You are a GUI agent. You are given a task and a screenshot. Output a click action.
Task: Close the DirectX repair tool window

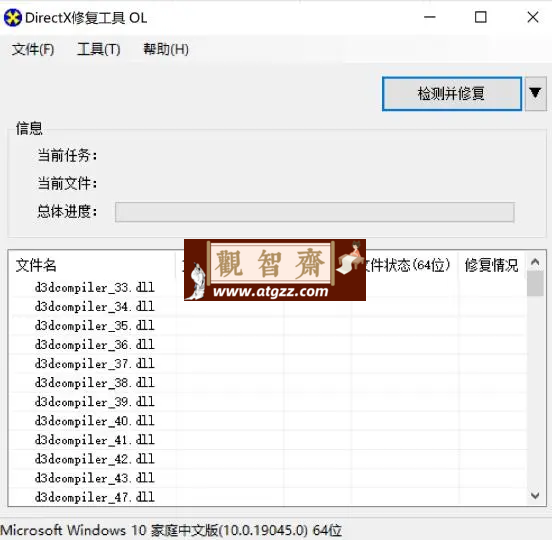tap(533, 17)
